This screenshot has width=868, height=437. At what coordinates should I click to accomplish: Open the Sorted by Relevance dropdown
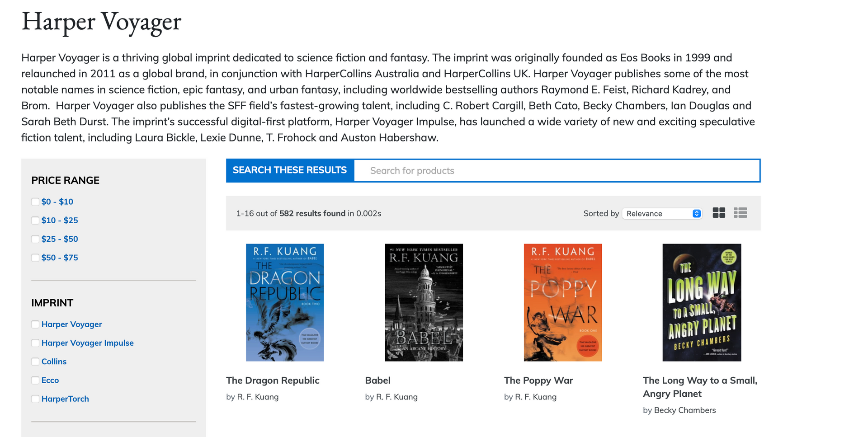[662, 213]
